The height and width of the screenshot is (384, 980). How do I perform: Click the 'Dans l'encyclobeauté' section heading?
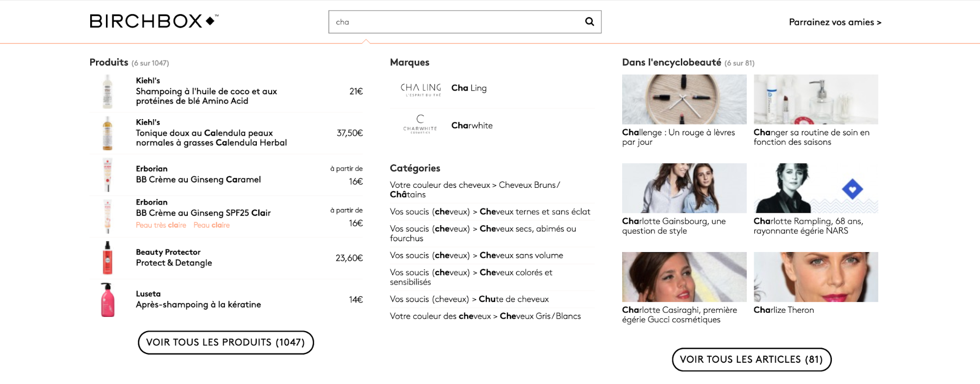coord(671,62)
